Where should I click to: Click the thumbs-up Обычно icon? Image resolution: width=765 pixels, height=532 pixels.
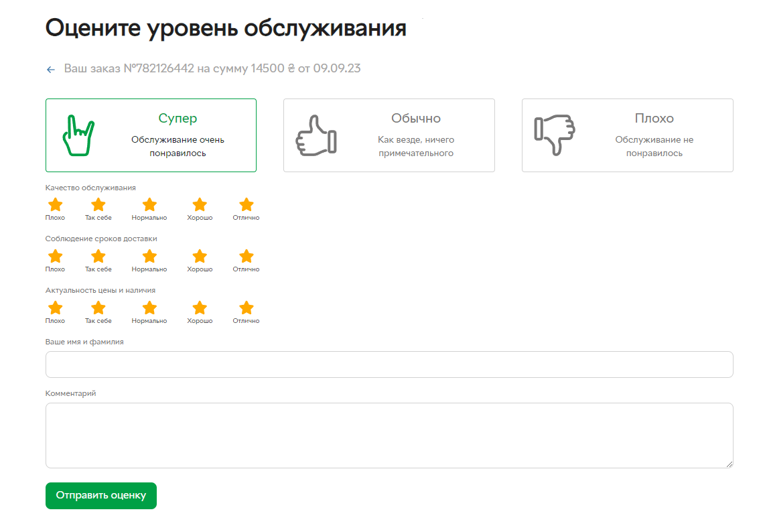click(x=316, y=136)
